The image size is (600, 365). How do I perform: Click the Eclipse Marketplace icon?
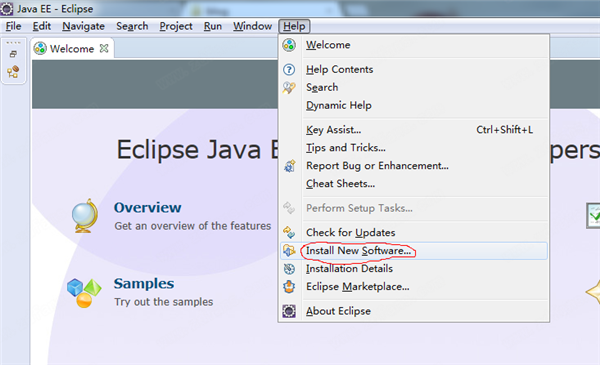289,287
